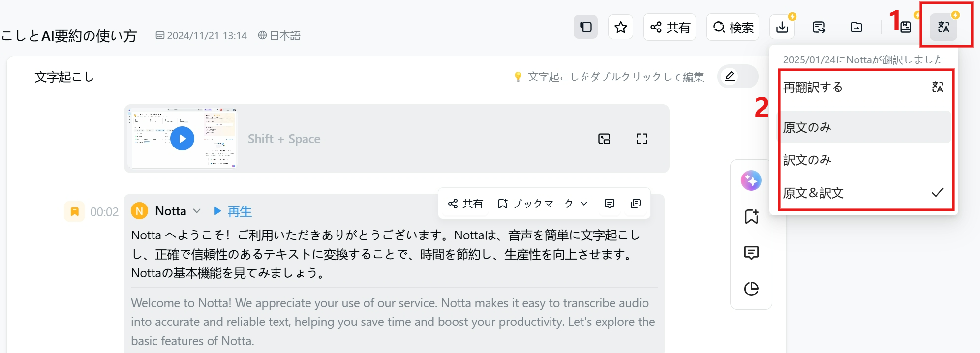Screen dimensions: 980x353
Task: Open the Notta AI assistant sparkle icon
Action: click(x=751, y=180)
